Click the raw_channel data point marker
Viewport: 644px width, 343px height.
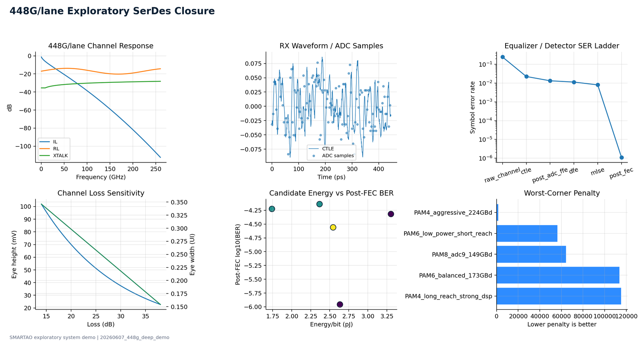[503, 57]
